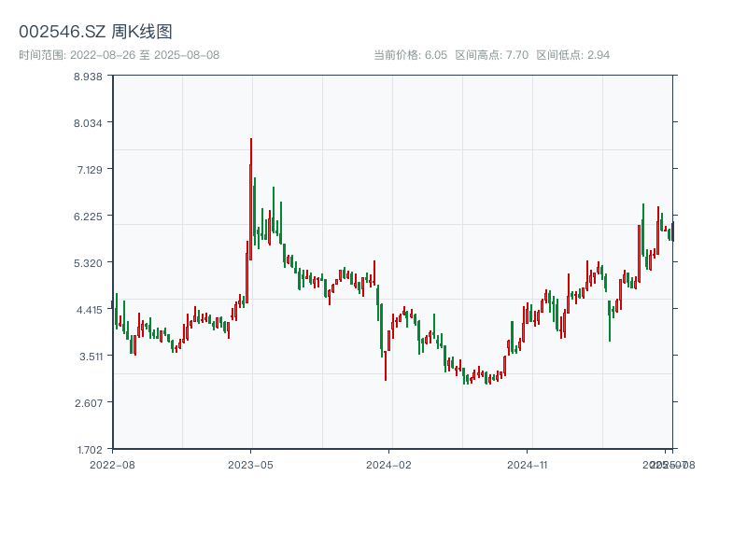This screenshot has height=560, width=747.
Task: Click the last candlestick at the chart's right edge
Action: click(671, 232)
